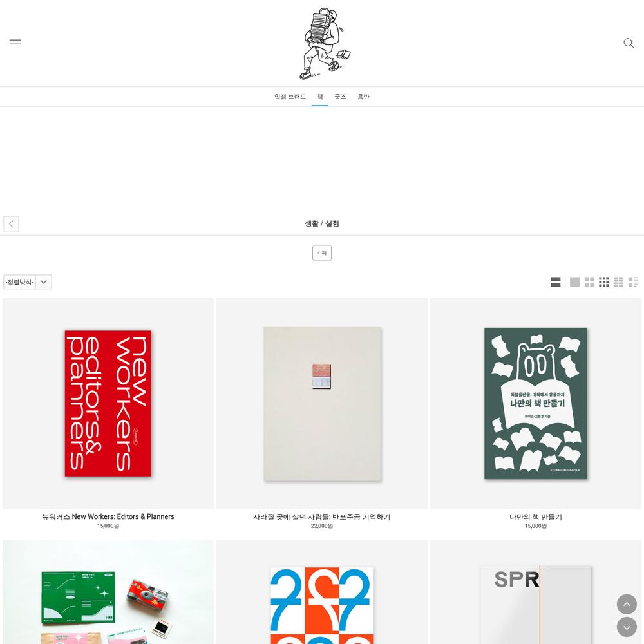Click the 사라질 곳에 살던 사람들 book cover thumbnail
644x644 pixels.
tap(322, 403)
